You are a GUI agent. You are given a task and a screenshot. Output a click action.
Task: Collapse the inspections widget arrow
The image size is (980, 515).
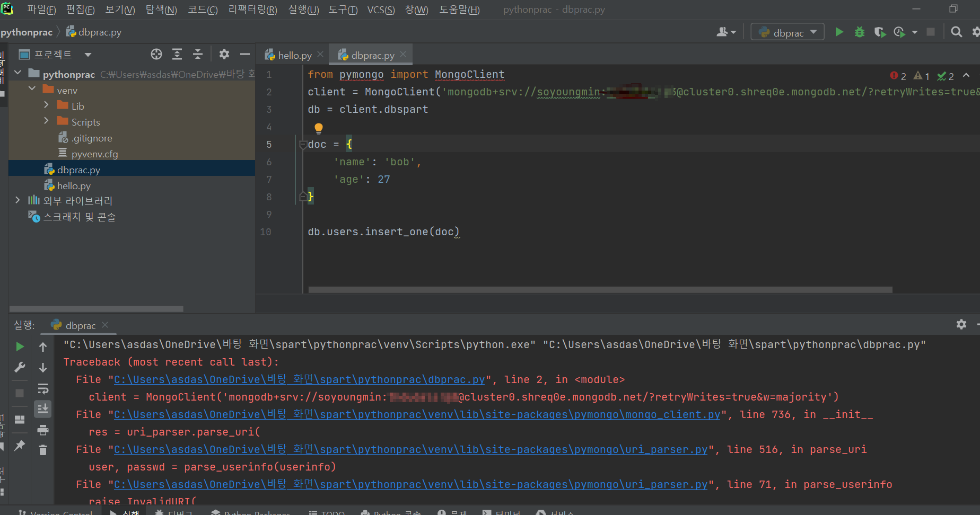(x=966, y=75)
